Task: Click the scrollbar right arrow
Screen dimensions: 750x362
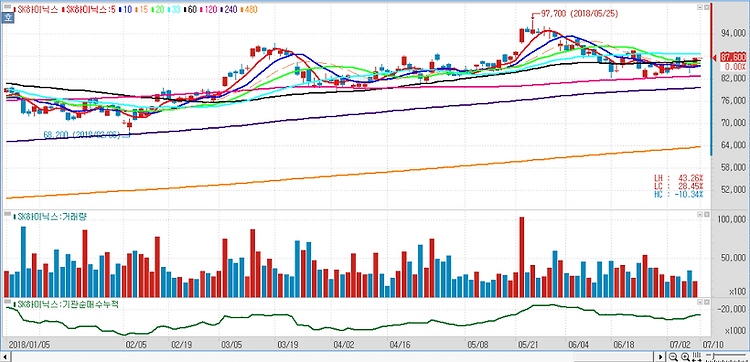Action: 661,357
